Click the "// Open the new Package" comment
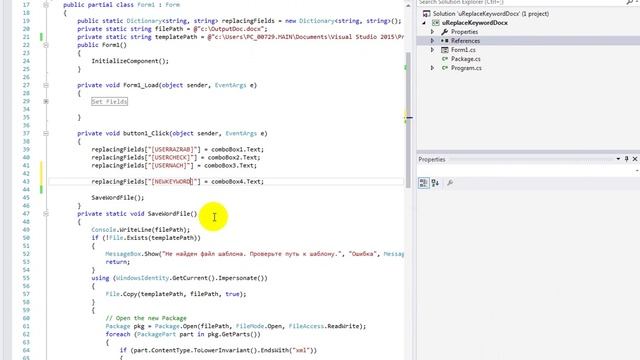Image resolution: width=640 pixels, height=360 pixels. click(146, 318)
